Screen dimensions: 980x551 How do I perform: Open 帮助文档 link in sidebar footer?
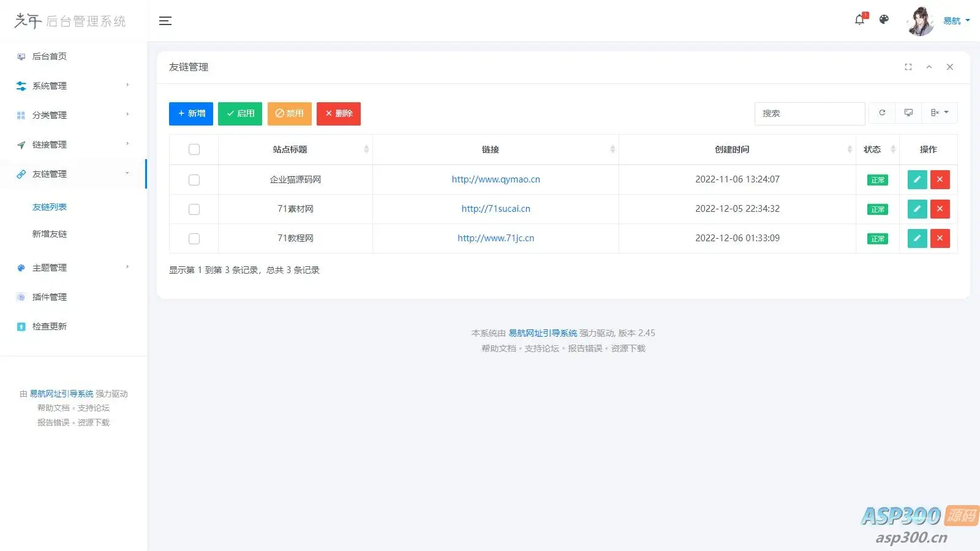tap(53, 408)
